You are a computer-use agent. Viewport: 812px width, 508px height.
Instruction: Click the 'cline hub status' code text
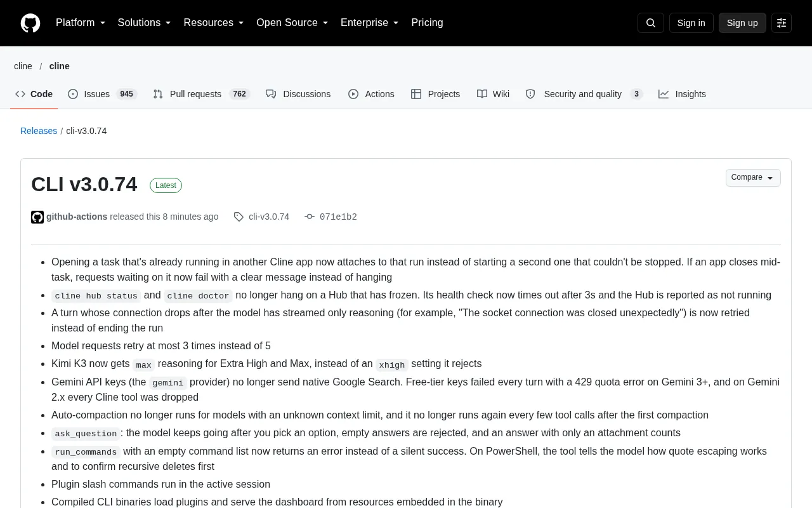pos(96,296)
